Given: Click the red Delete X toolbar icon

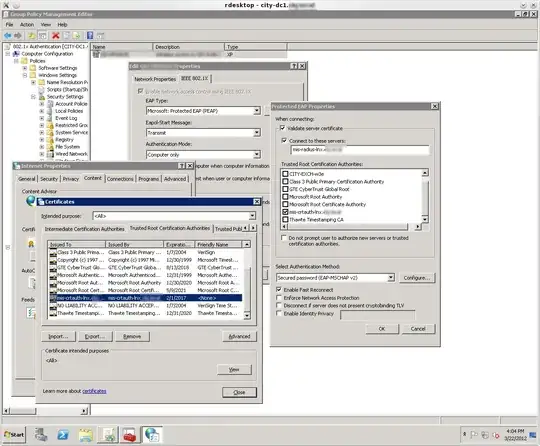Looking at the screenshot, I should pyautogui.click(x=56, y=35).
